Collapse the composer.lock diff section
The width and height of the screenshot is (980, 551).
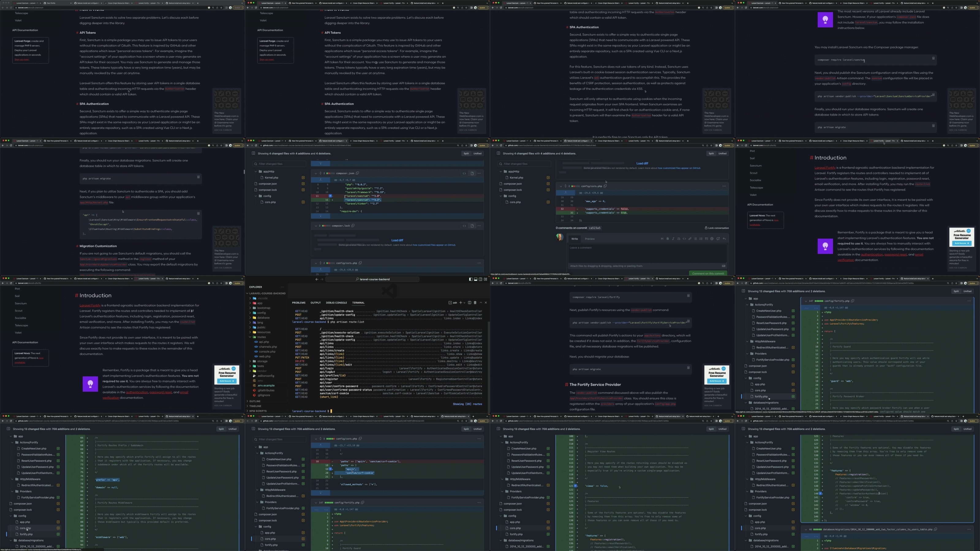click(315, 226)
